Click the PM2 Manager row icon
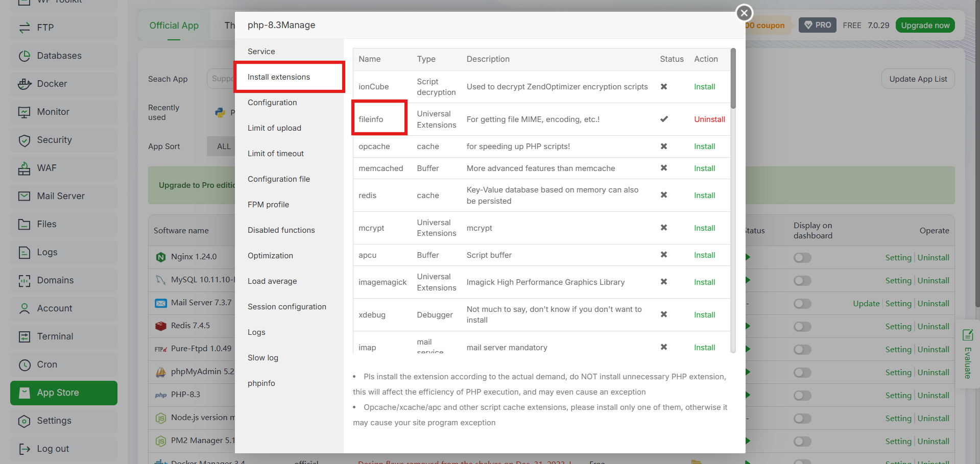 pyautogui.click(x=161, y=441)
